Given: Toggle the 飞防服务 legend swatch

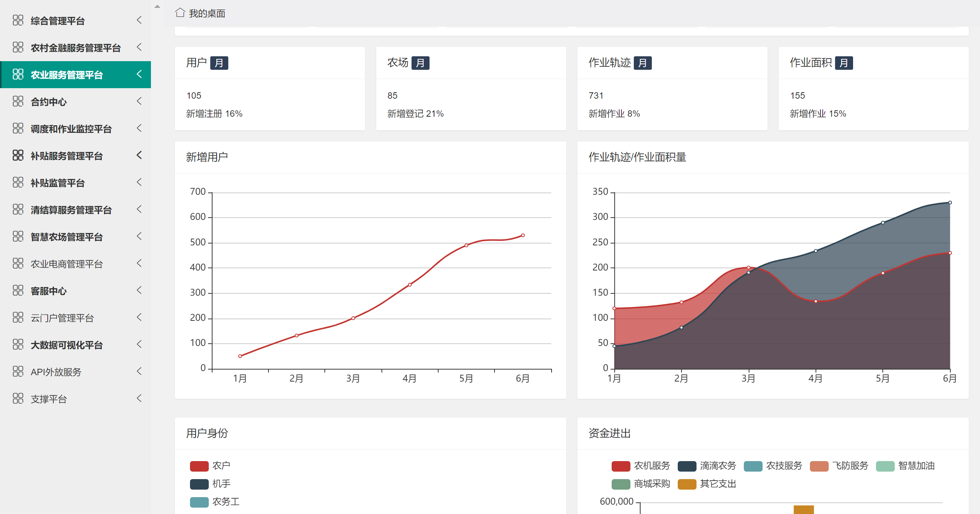Looking at the screenshot, I should pos(819,466).
